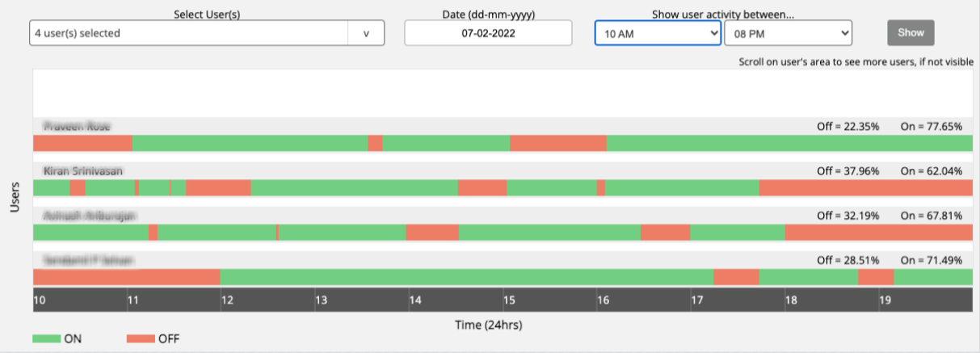Viewport: 980px width, 353px height.
Task: Click first user's initial red OFF segment
Action: pyautogui.click(x=82, y=143)
